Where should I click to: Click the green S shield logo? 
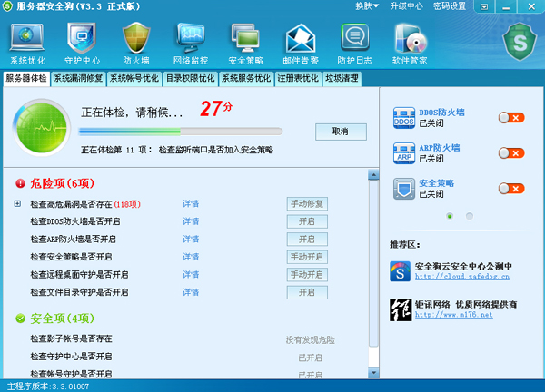click(x=520, y=42)
